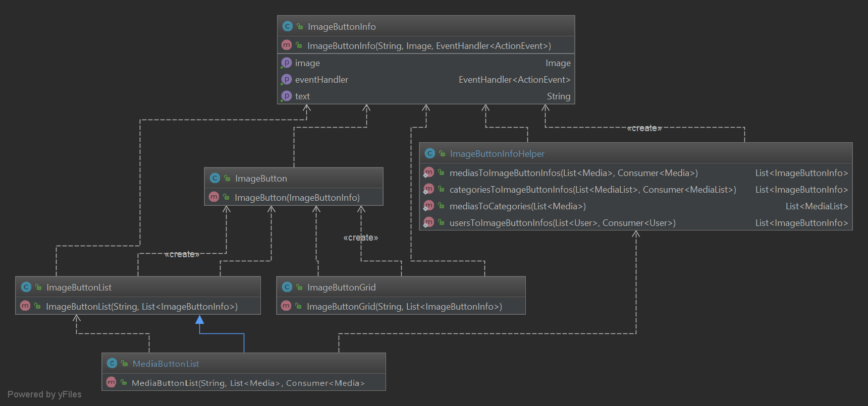Click the class icon of ImageButton node
The width and height of the screenshot is (868, 406).
coord(215,178)
